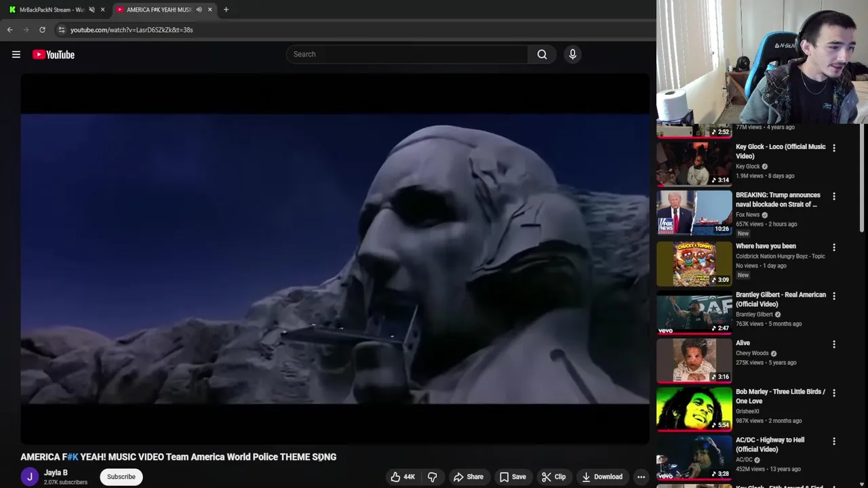The height and width of the screenshot is (488, 868).
Task: Click GrisheeXI channel name
Action: [x=747, y=411]
